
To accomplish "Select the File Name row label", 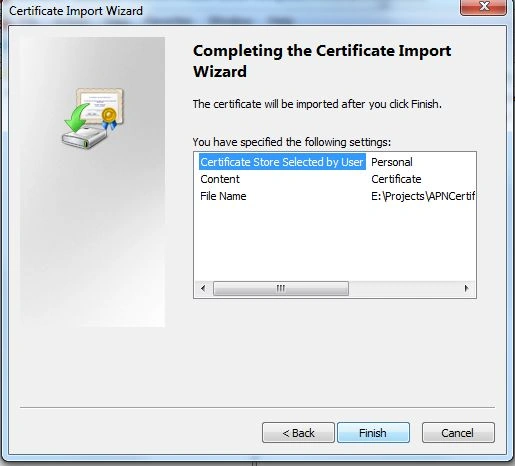I will pyautogui.click(x=223, y=196).
